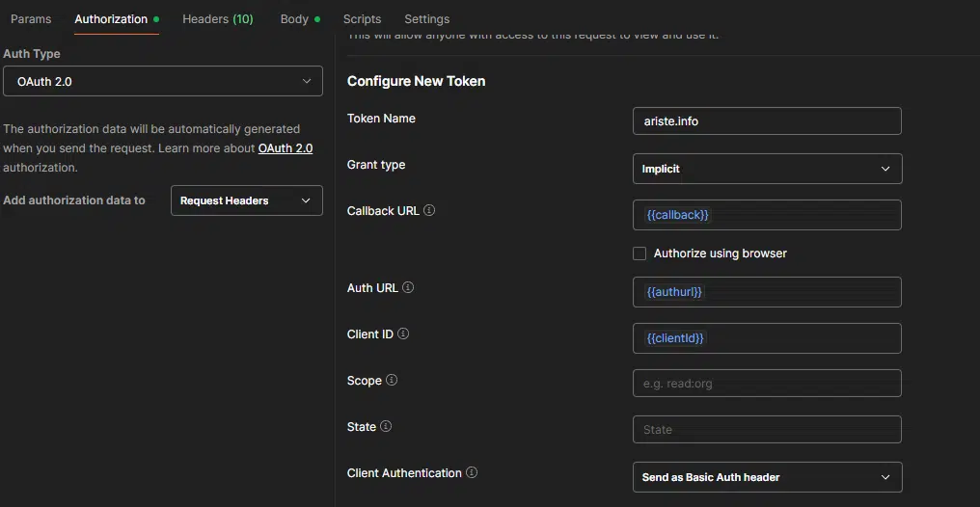Click the Auth URL info icon
The image size is (980, 507).
click(408, 288)
